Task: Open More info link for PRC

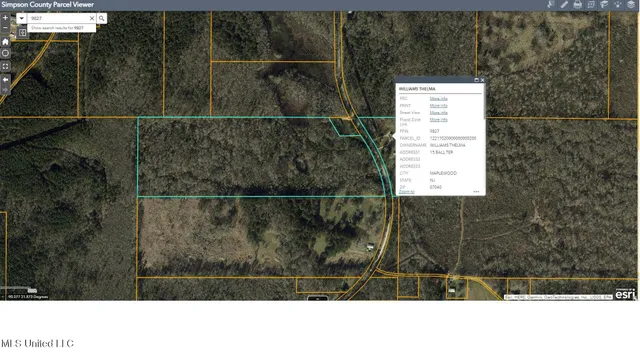Action: click(438, 98)
